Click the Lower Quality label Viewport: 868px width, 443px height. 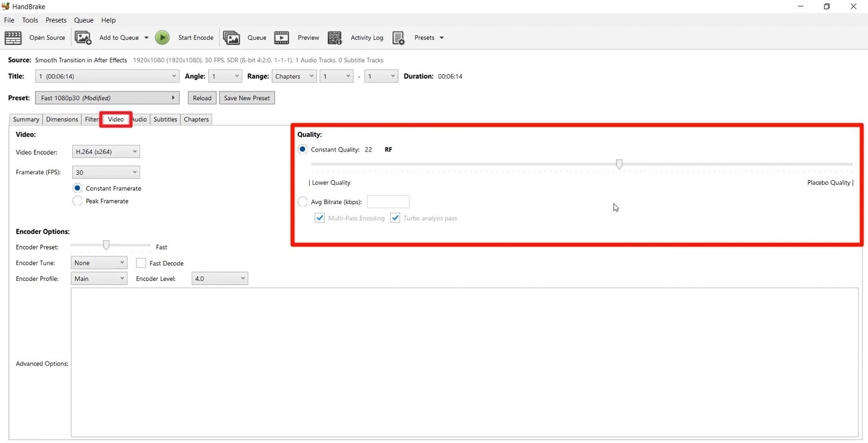coord(331,183)
